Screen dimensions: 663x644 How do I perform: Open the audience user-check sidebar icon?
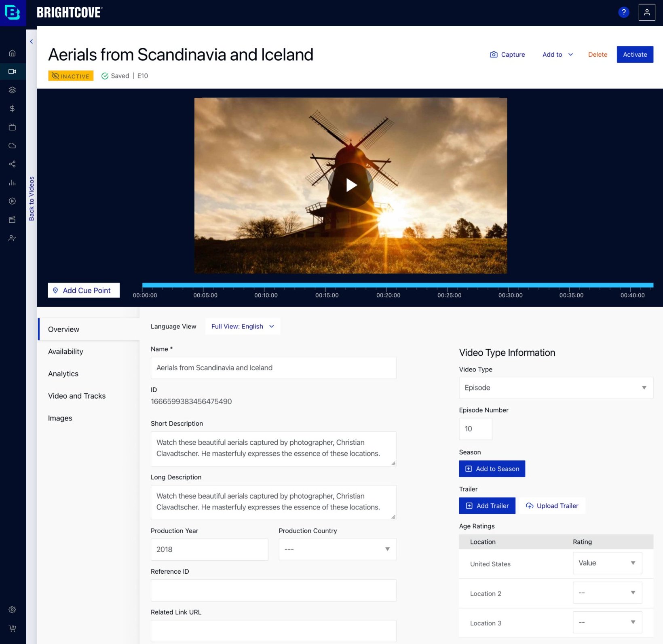point(12,238)
